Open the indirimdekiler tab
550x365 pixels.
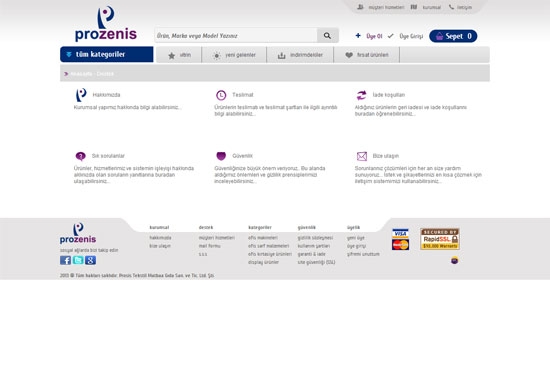[300, 55]
